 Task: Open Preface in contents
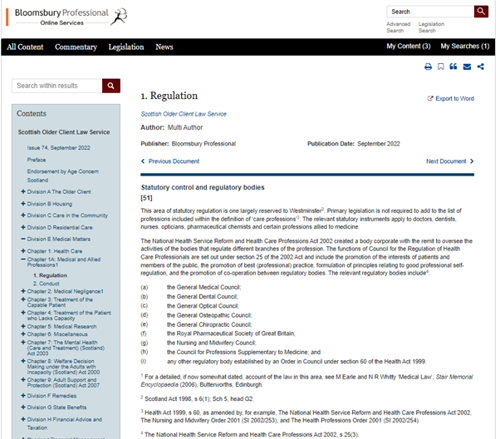click(x=37, y=160)
